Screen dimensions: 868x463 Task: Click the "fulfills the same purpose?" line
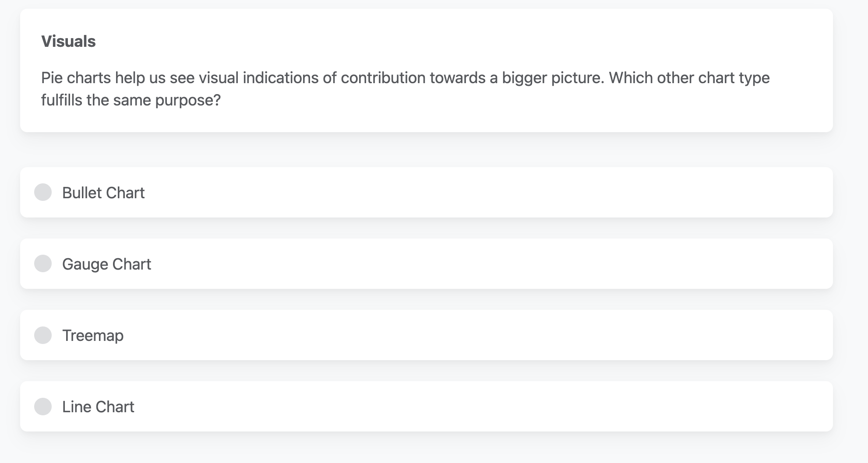tap(131, 100)
